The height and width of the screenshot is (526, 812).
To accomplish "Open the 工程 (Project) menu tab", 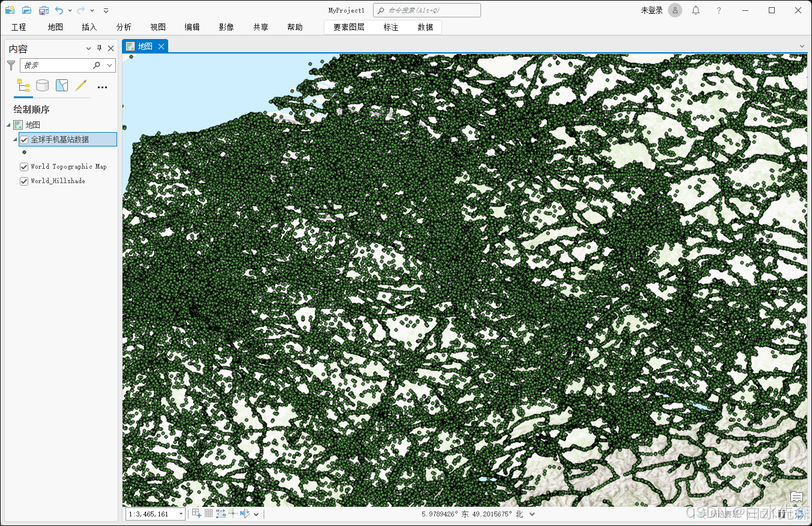I will 19,27.
